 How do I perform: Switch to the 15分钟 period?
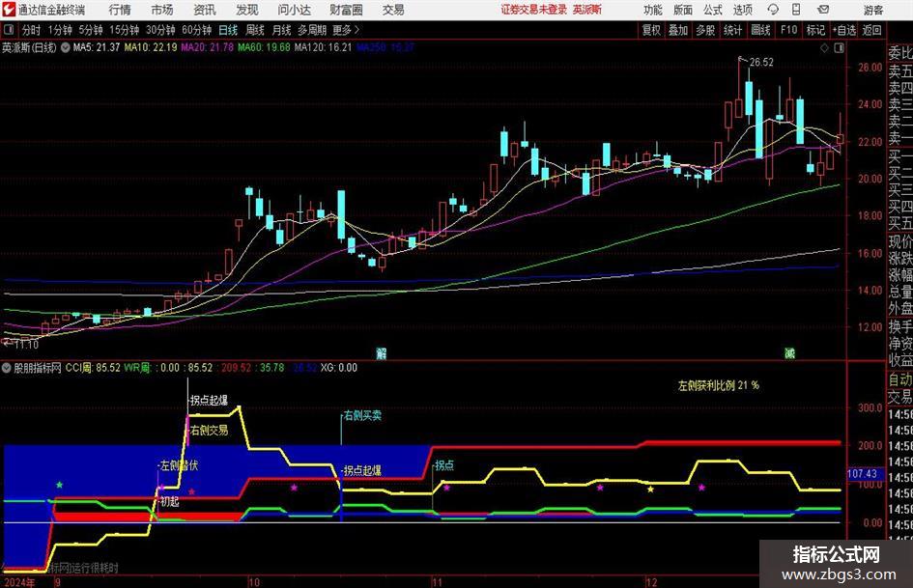(x=124, y=30)
